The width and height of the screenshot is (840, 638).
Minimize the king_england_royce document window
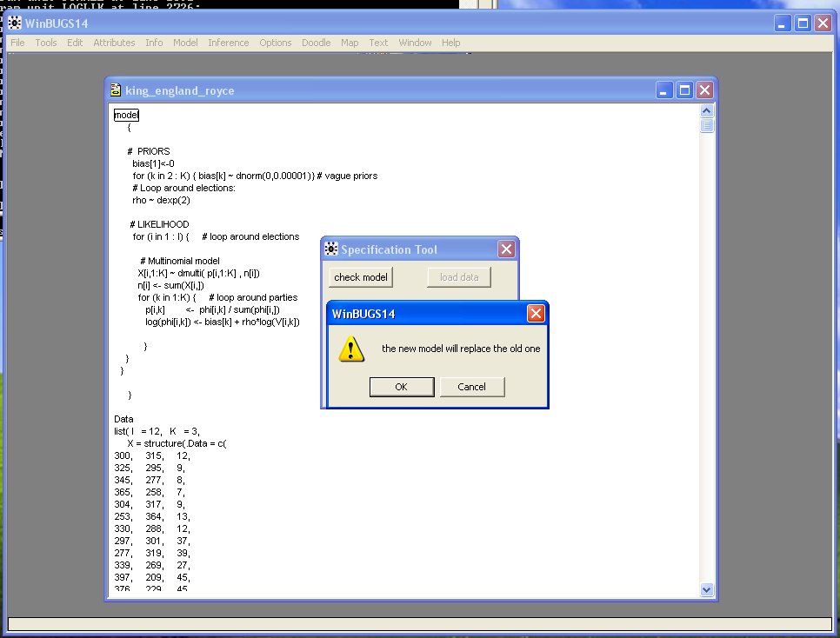[665, 90]
